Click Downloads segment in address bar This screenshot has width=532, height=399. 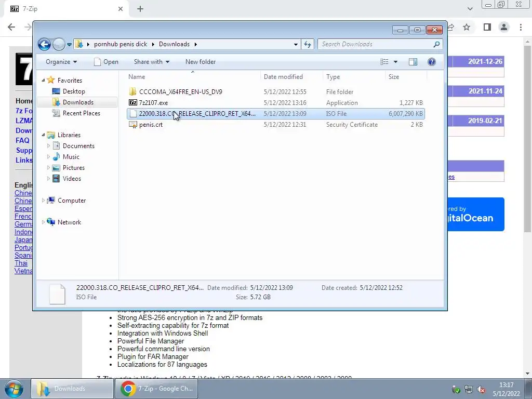coord(174,44)
